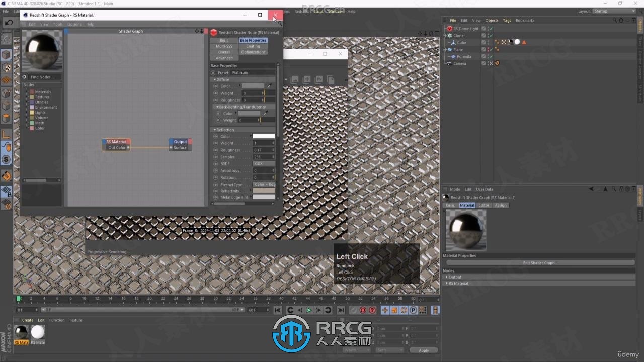Click the home icon in the Objects manager header
Viewport: 644px width, 362px height.
[621, 20]
